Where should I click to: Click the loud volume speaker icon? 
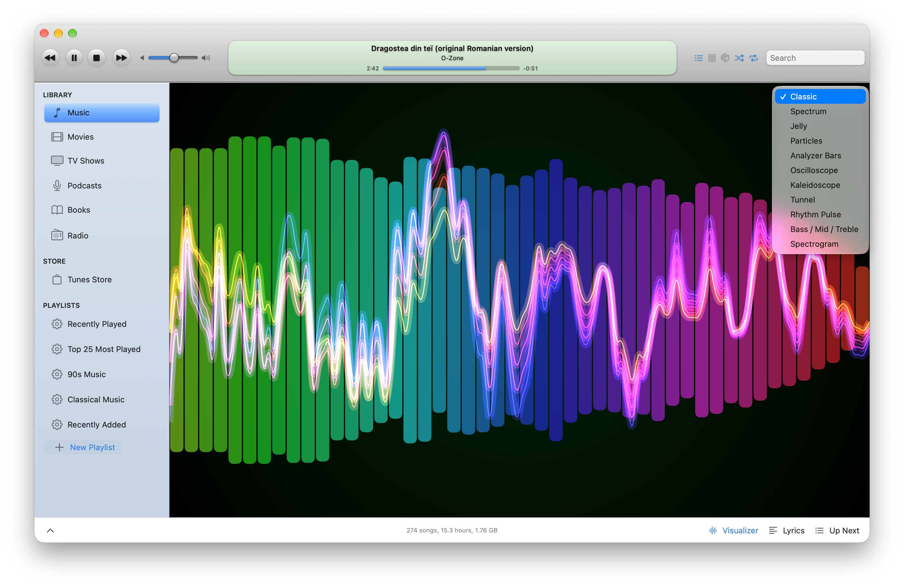(x=205, y=58)
